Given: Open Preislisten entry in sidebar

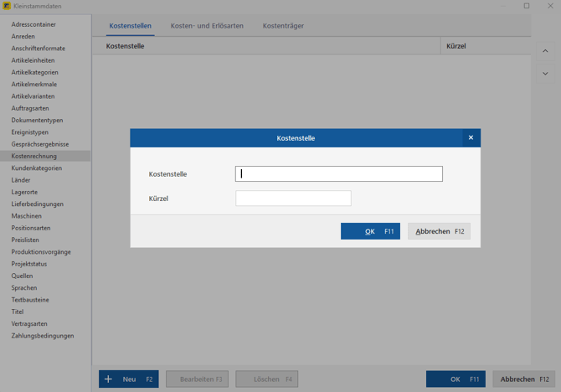Looking at the screenshot, I should pyautogui.click(x=25, y=240).
